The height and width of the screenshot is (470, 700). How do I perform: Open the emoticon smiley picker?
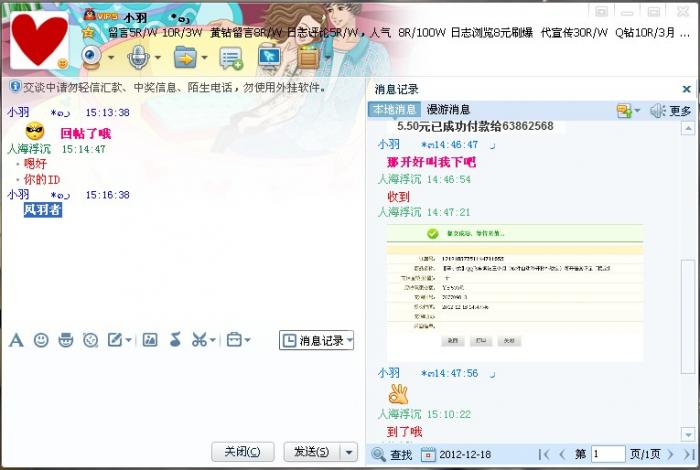click(x=41, y=340)
